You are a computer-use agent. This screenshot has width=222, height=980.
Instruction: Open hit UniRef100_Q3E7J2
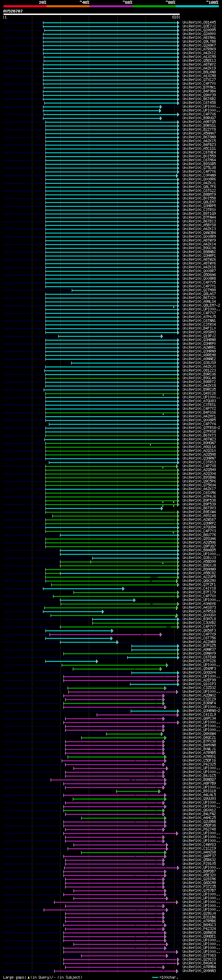click(x=199, y=26)
